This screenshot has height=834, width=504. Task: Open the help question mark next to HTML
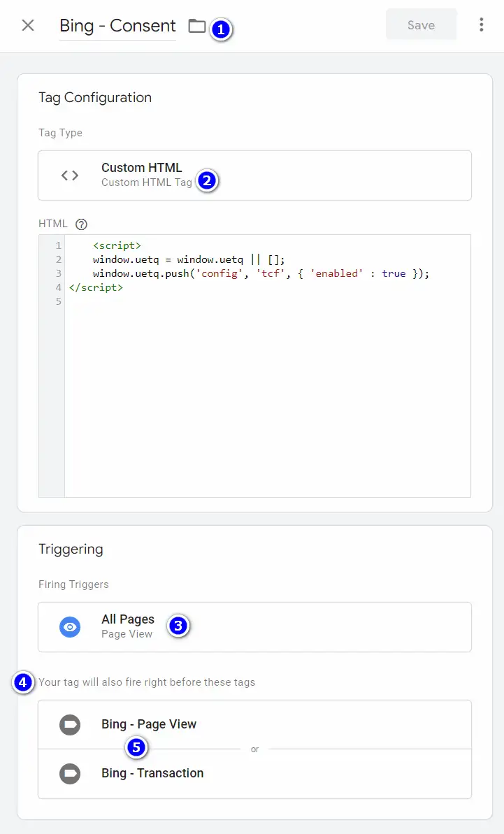pos(82,224)
